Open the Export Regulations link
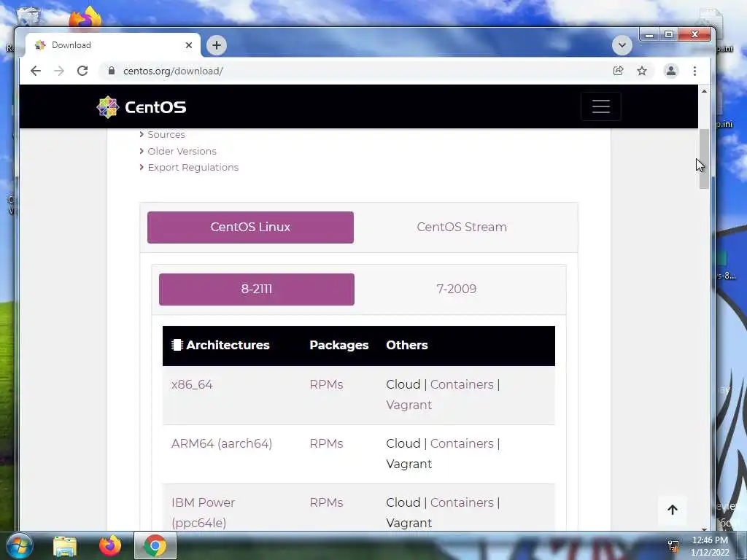 point(193,168)
